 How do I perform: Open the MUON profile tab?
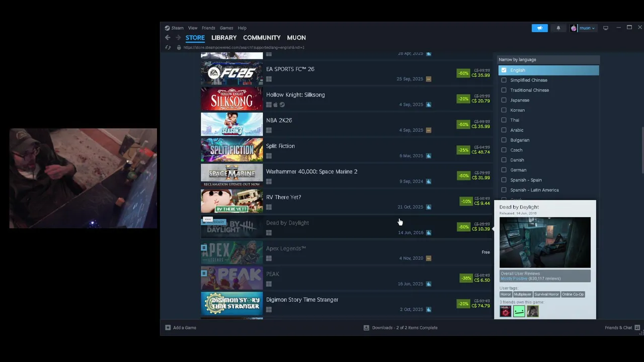click(x=296, y=38)
